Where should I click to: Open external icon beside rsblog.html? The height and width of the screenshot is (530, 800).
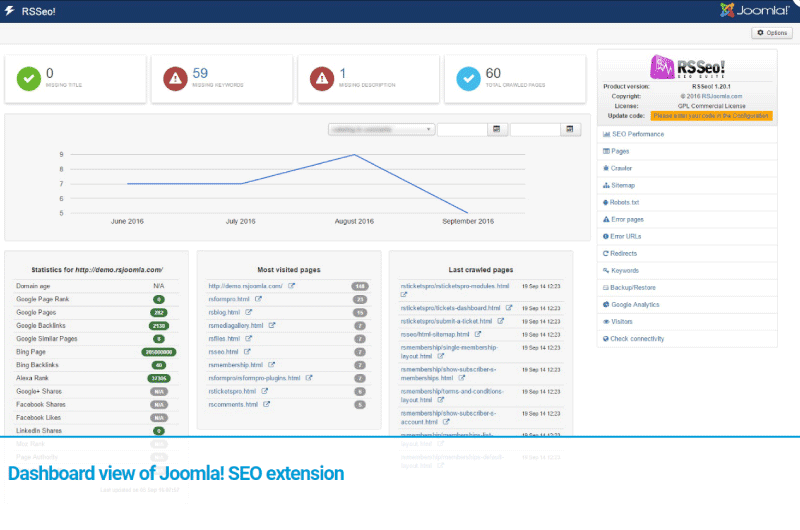pyautogui.click(x=248, y=312)
